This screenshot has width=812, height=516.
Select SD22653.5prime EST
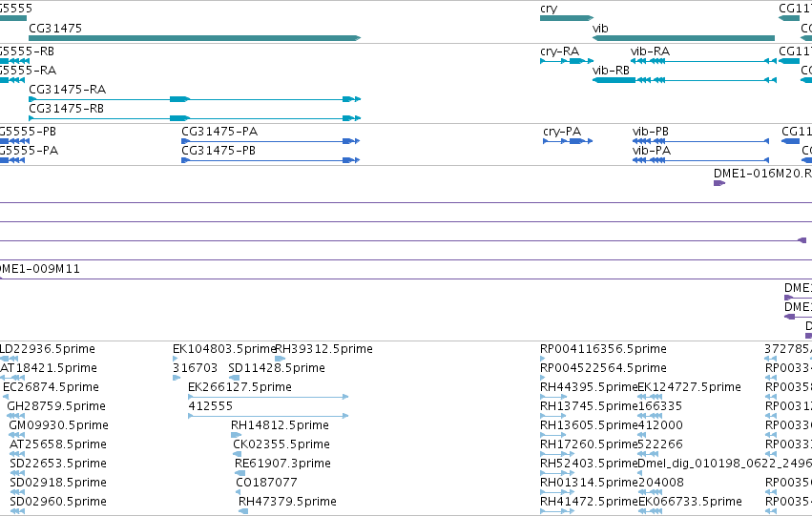(x=58, y=464)
